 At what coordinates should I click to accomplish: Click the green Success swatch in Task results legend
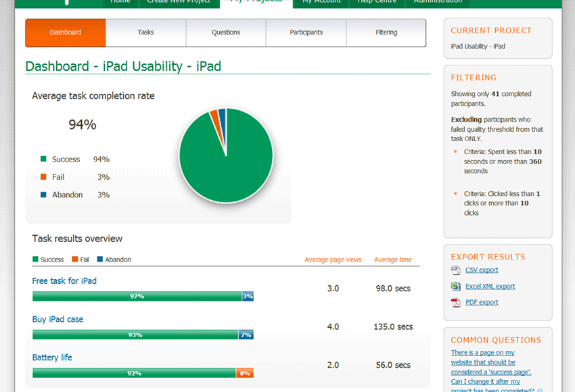(x=35, y=259)
